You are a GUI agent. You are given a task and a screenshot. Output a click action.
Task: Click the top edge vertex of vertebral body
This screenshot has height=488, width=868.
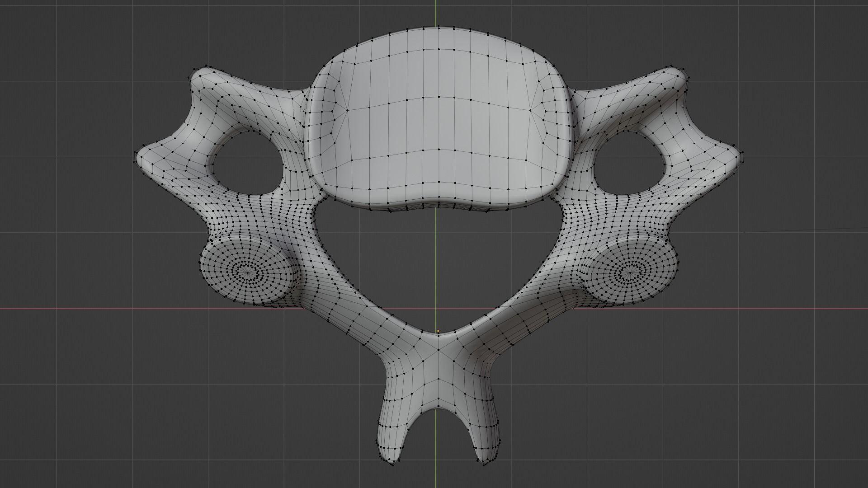(439, 27)
